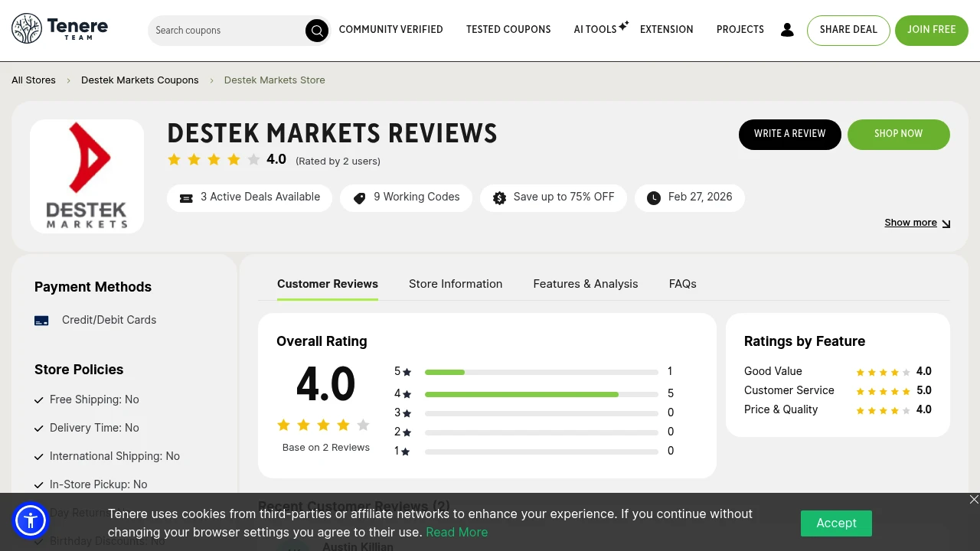Open the user account icon
The width and height of the screenshot is (980, 551).
point(787,30)
